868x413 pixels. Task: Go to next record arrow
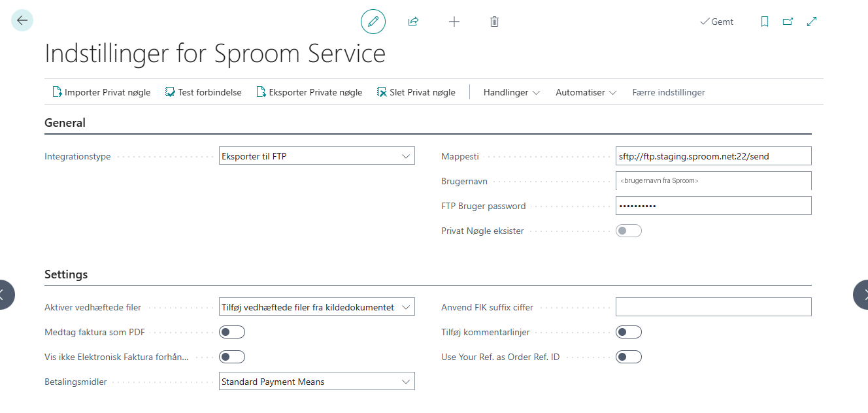861,294
